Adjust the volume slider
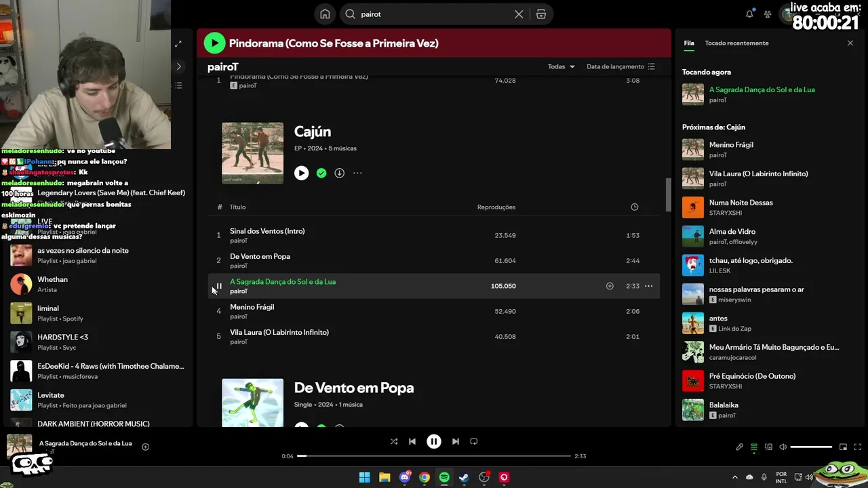This screenshot has width=868, height=488. 811,447
